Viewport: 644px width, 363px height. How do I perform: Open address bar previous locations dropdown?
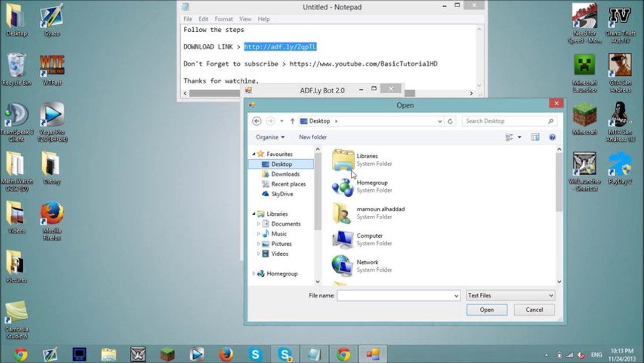click(440, 121)
